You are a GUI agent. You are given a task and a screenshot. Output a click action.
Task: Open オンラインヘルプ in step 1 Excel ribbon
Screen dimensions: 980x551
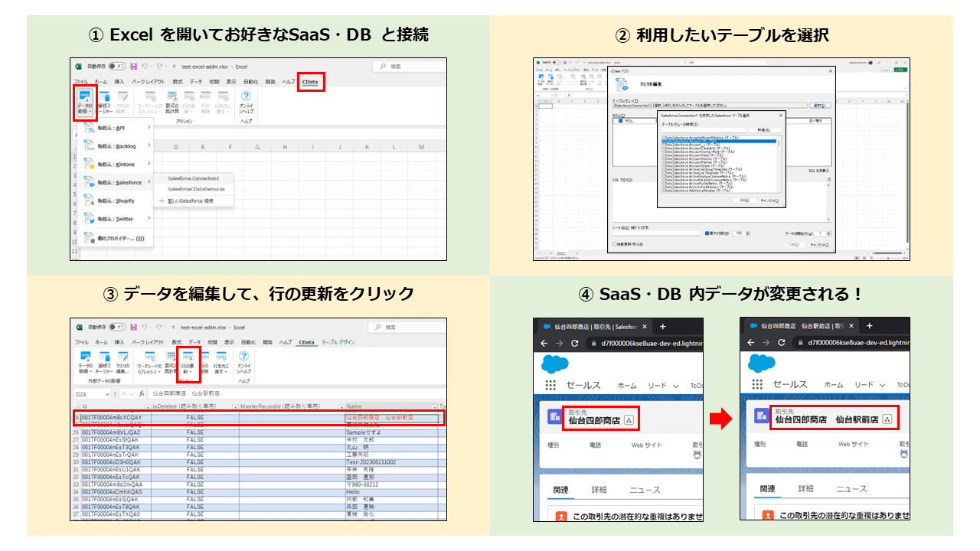point(246,103)
